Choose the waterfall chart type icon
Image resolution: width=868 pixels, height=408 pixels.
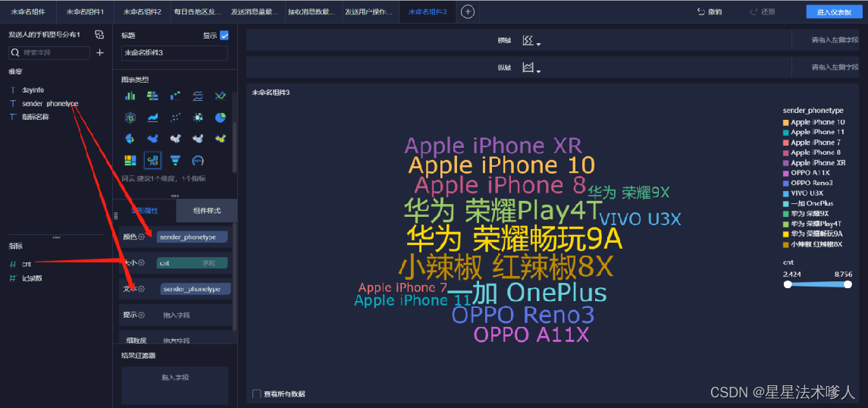[x=175, y=96]
